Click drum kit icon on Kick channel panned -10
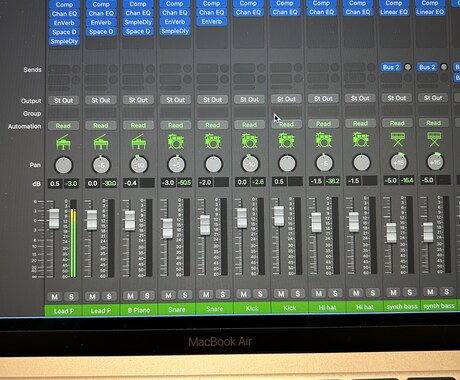 click(250, 141)
